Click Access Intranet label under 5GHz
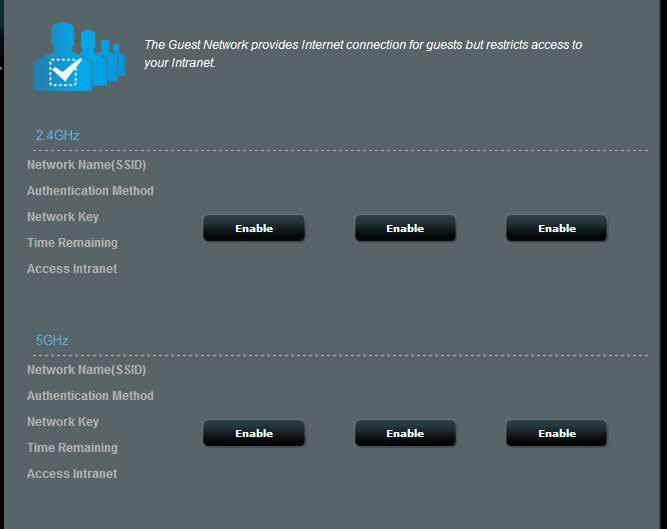Image resolution: width=667 pixels, height=529 pixels. pyautogui.click(x=72, y=474)
